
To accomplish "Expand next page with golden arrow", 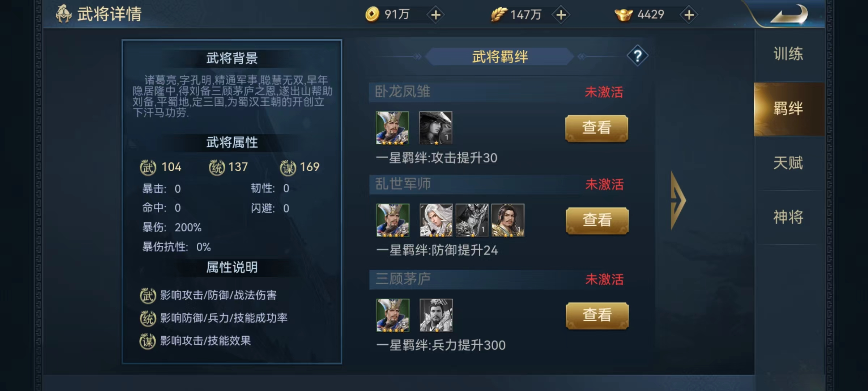I will coord(678,200).
